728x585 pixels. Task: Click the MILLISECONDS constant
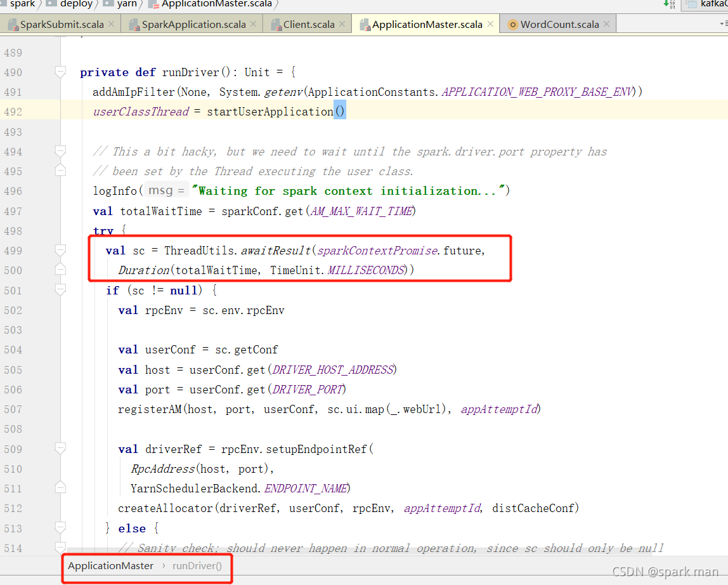pos(366,270)
